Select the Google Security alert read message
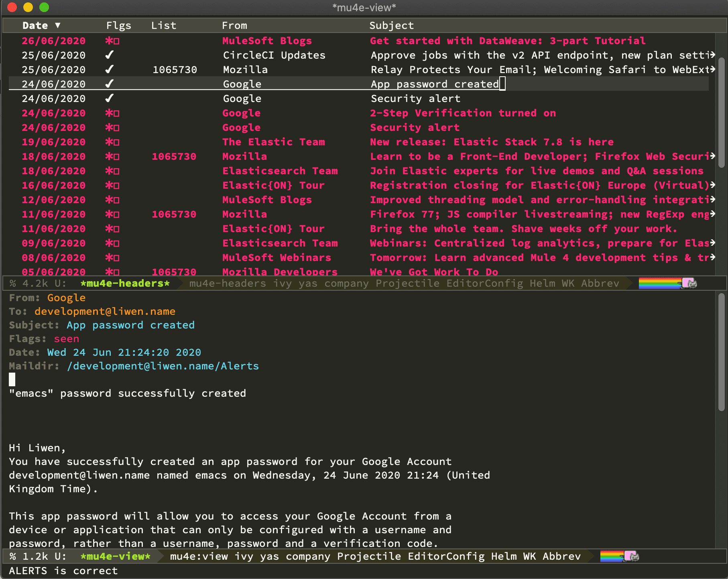This screenshot has height=579, width=728. coord(415,99)
